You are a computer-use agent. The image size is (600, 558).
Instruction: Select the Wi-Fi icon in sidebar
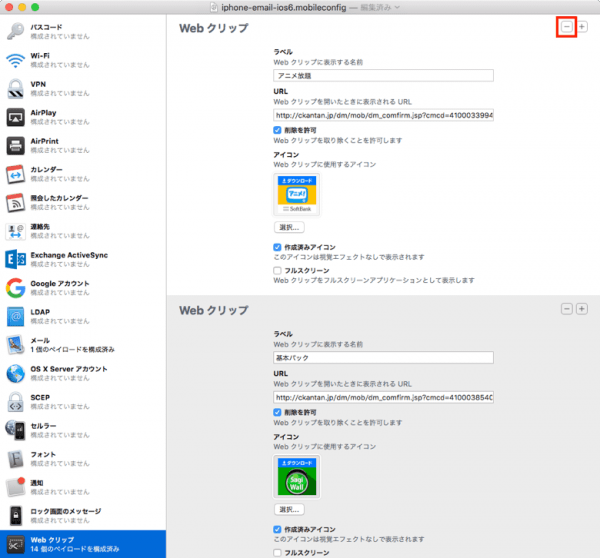(15, 60)
